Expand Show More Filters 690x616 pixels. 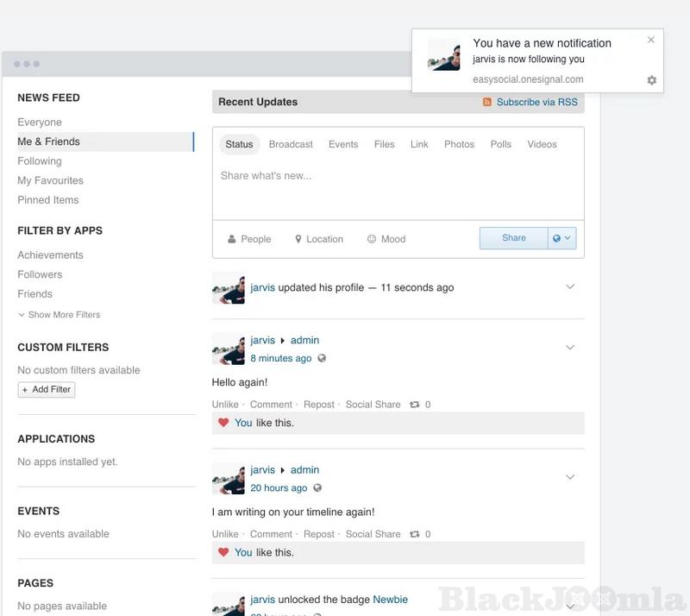59,315
